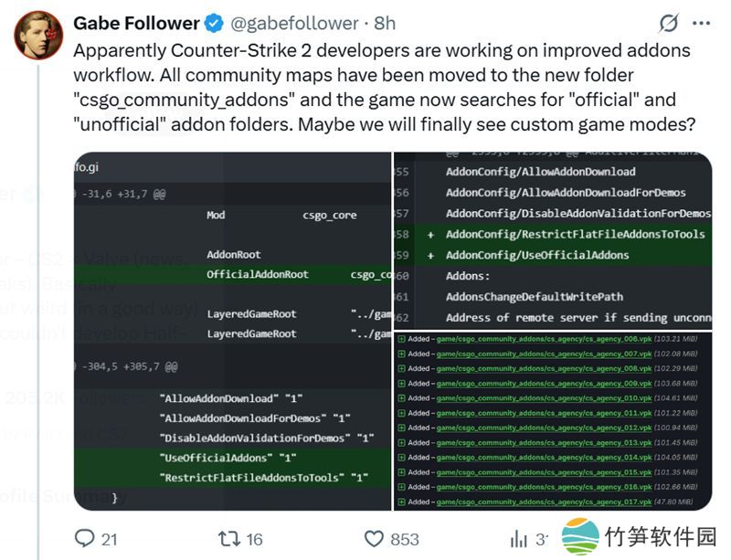This screenshot has width=731, height=560.
Task: Open the three-dot more options menu
Action: [702, 24]
